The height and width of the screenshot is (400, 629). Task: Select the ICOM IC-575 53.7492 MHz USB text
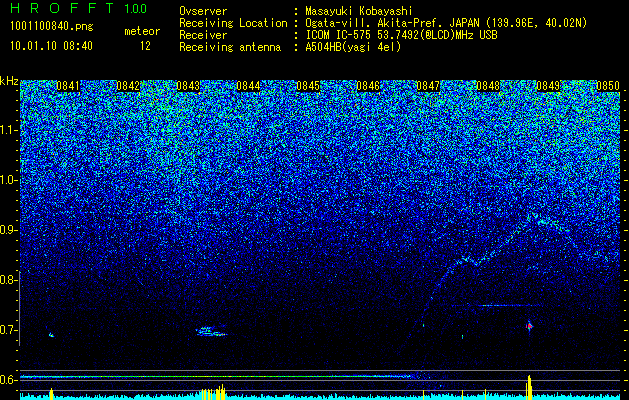[401, 35]
